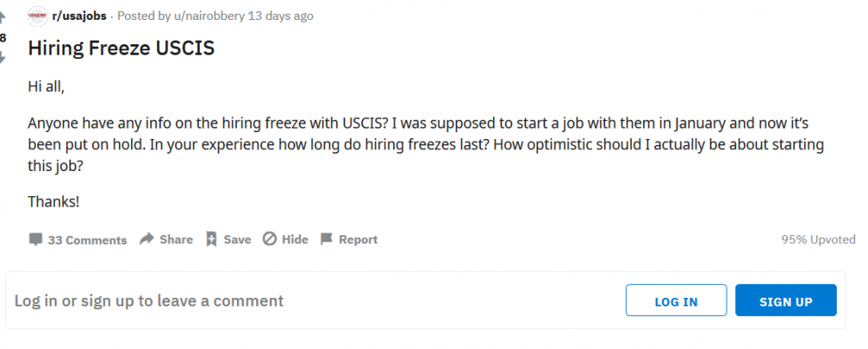
Task: Click the 13 days ago timestamp
Action: (280, 16)
